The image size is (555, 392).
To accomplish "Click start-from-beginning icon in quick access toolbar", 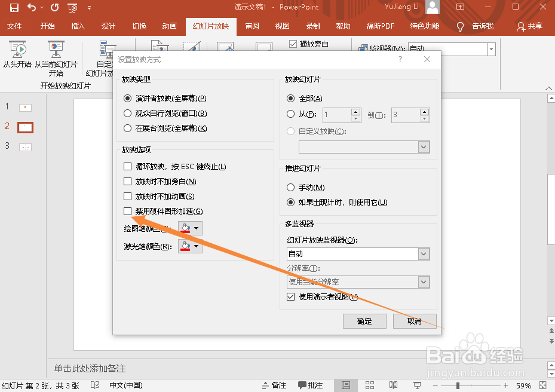I will click(72, 7).
